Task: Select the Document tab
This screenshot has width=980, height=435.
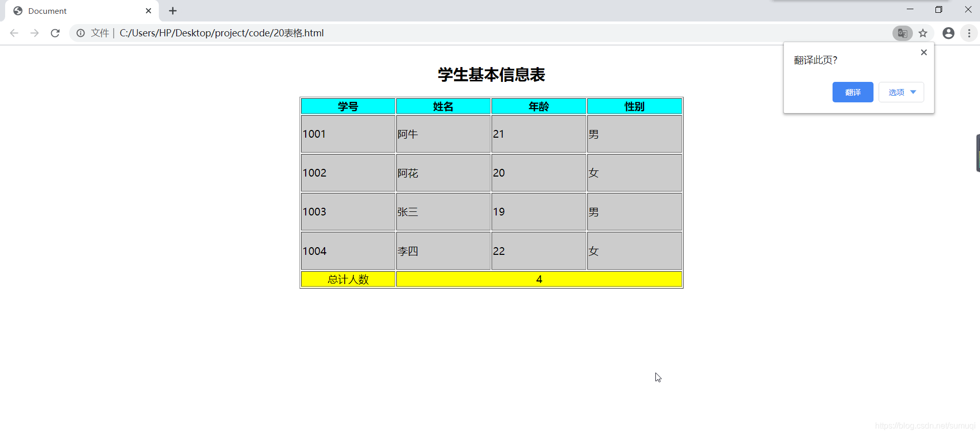Action: click(x=82, y=11)
